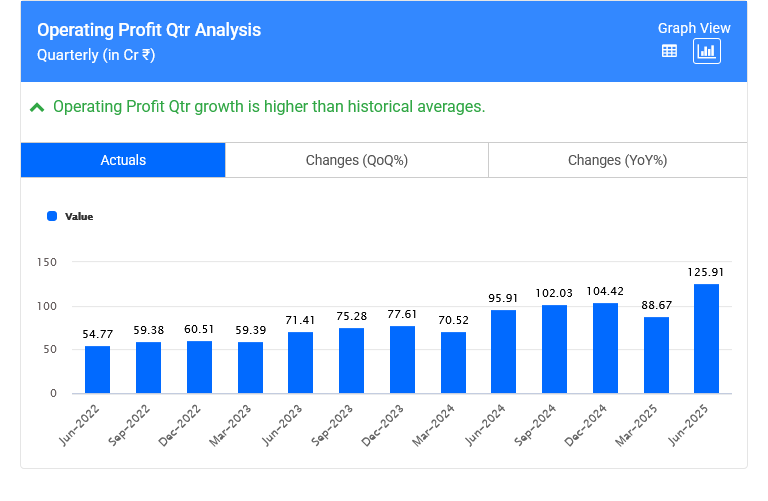Select the bar chart Graph View icon
768x501 pixels.
pyautogui.click(x=707, y=51)
